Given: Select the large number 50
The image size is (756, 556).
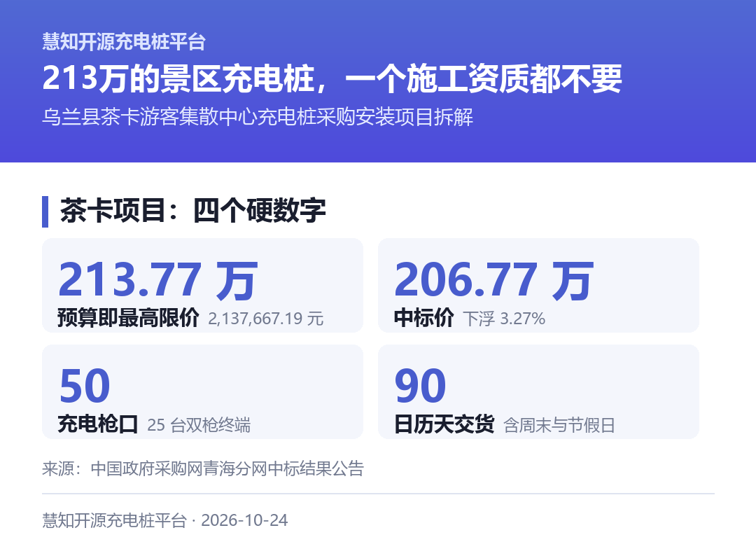Looking at the screenshot, I should 85,386.
